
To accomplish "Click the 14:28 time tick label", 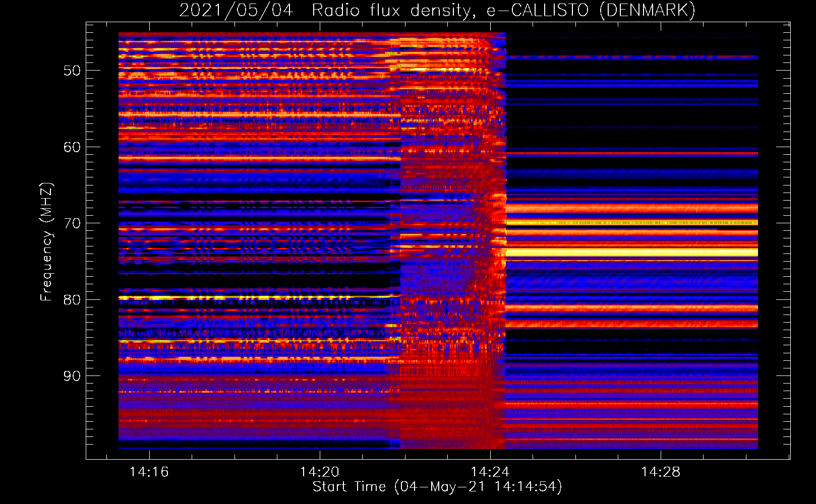I will 661,472.
